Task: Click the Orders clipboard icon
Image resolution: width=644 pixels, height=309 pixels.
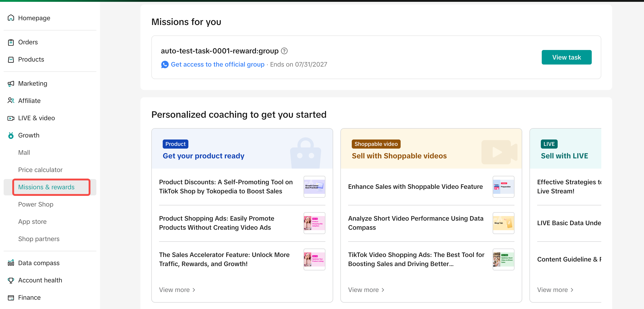Action: click(x=11, y=42)
